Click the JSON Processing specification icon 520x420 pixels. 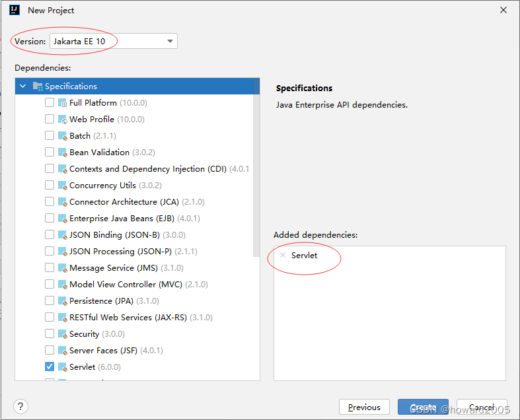click(62, 252)
